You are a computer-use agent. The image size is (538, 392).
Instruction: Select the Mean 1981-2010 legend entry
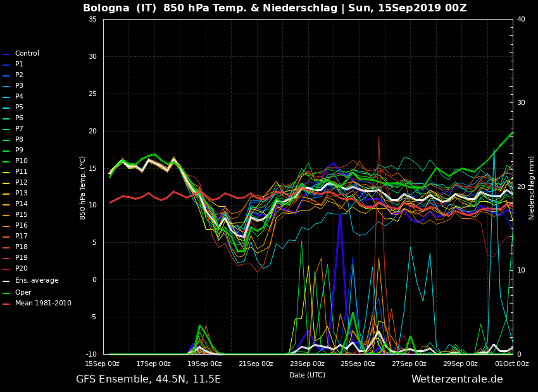42,303
